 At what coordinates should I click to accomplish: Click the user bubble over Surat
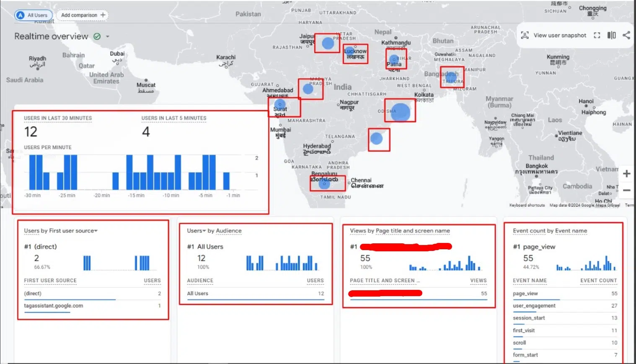point(280,105)
